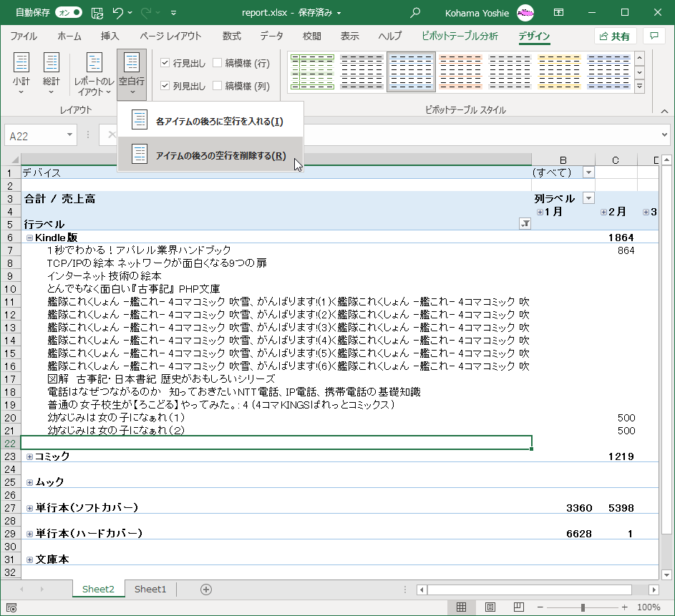Image resolution: width=675 pixels, height=616 pixels.
Task: Open the comments speech bubble button
Action: pyautogui.click(x=654, y=36)
